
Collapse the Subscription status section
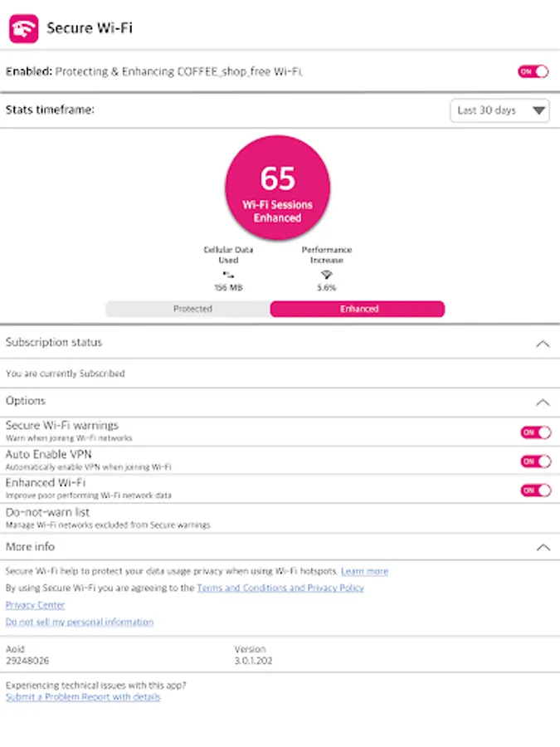[543, 344]
